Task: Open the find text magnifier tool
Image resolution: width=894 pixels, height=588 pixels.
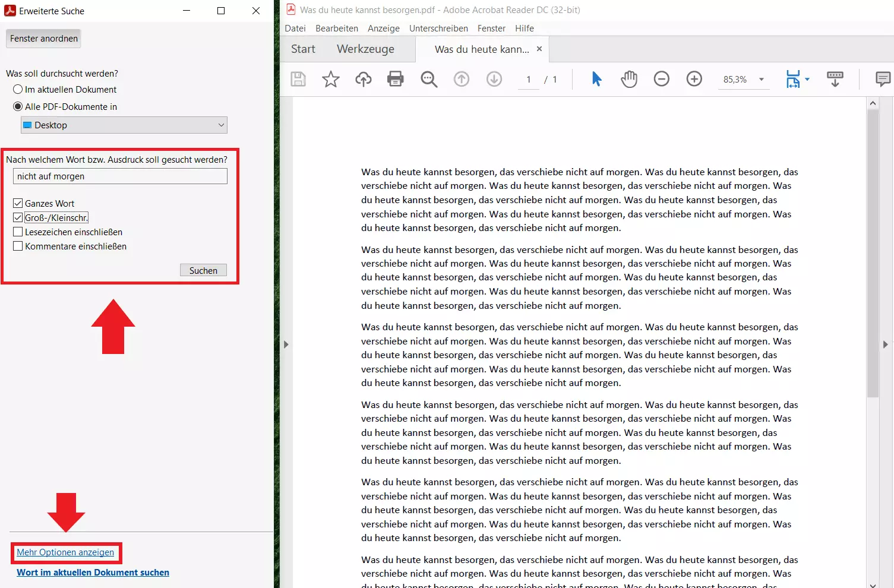Action: [429, 79]
